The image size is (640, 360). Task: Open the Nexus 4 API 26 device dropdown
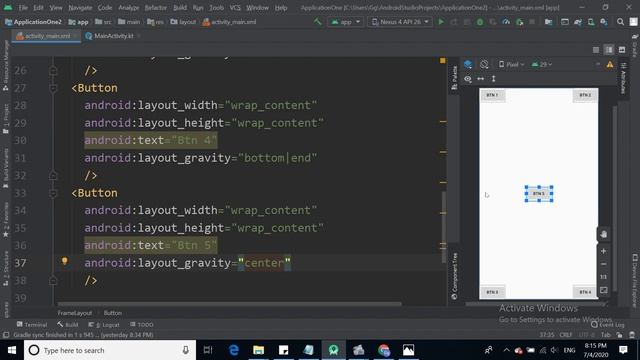[400, 22]
